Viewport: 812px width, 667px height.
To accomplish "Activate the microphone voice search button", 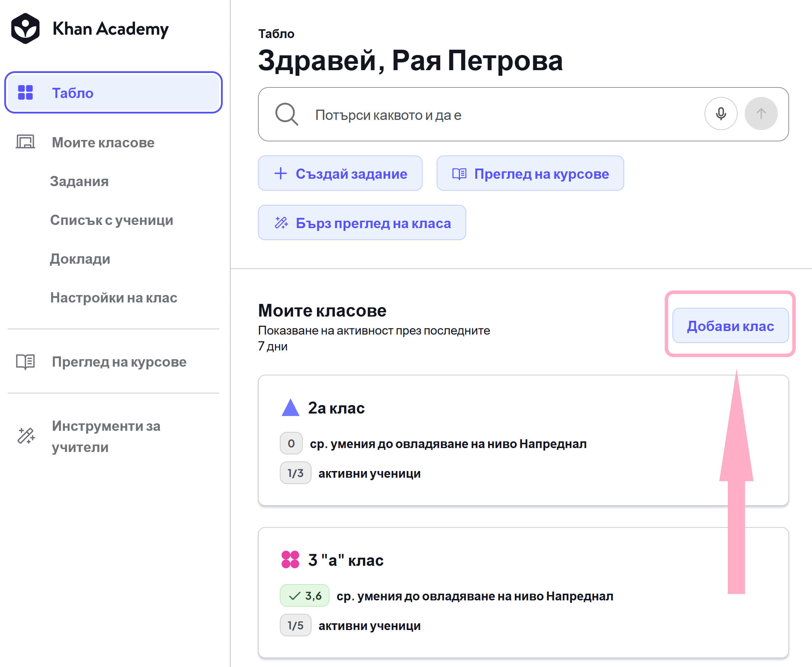I will (721, 114).
